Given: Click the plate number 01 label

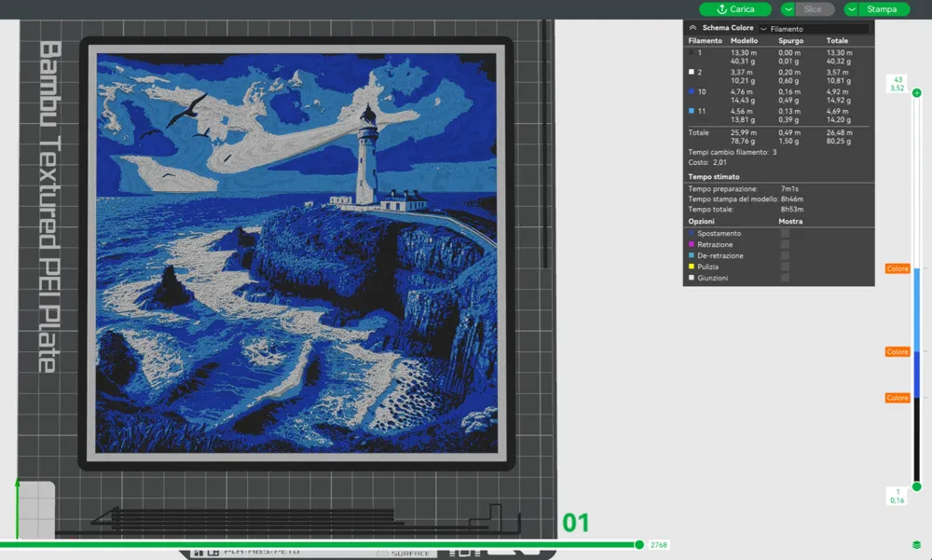Looking at the screenshot, I should [x=575, y=523].
